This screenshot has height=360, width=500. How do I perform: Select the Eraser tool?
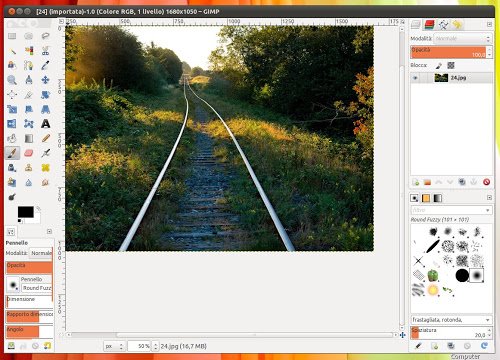pos(29,153)
